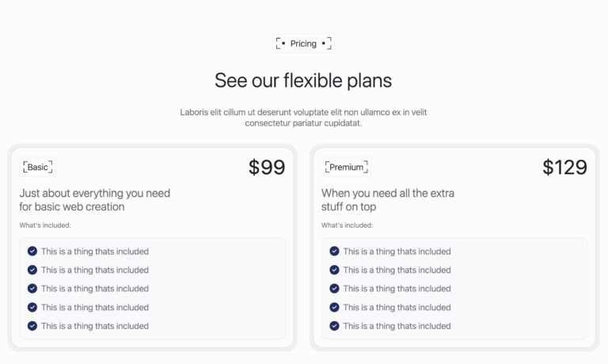Click third checkmark icon in Premium plan
Image resolution: width=608 pixels, height=364 pixels.
click(x=334, y=288)
